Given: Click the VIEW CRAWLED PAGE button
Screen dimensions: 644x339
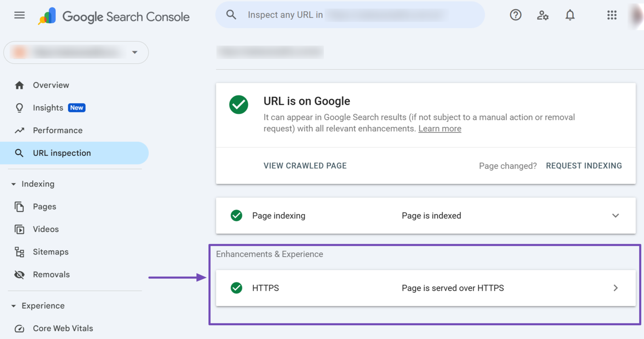Looking at the screenshot, I should pos(305,166).
